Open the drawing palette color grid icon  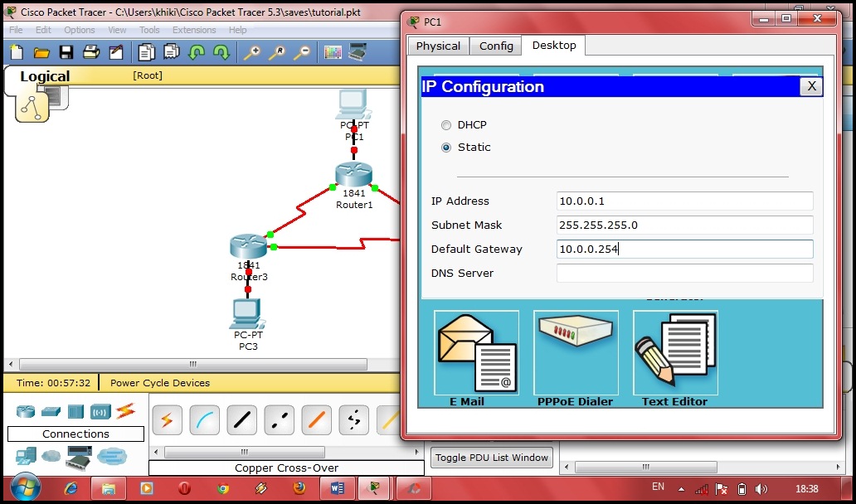pyautogui.click(x=333, y=52)
